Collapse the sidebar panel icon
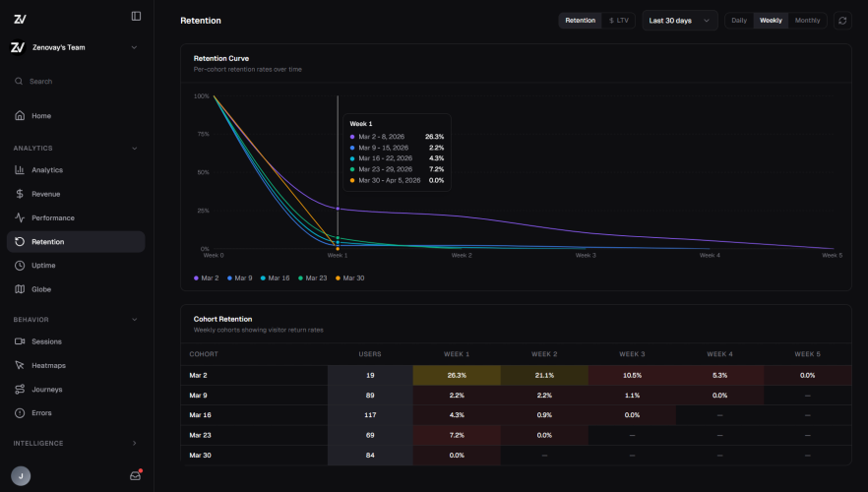This screenshot has height=492, width=868. coord(136,16)
